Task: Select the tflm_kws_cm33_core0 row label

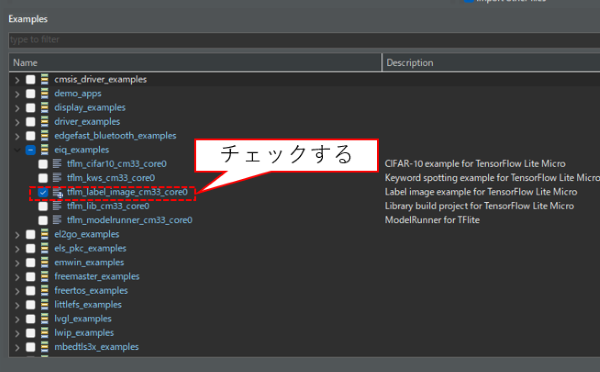Action: tap(111, 178)
